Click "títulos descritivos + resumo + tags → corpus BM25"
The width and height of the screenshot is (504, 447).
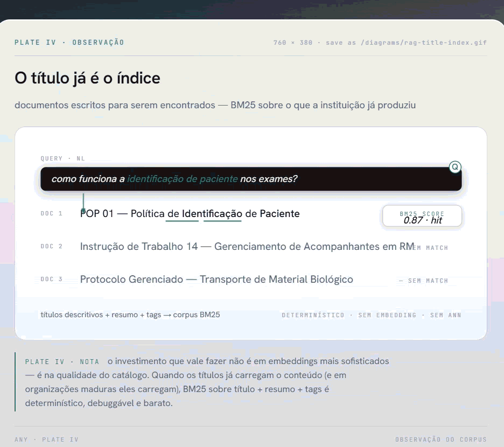(130, 315)
